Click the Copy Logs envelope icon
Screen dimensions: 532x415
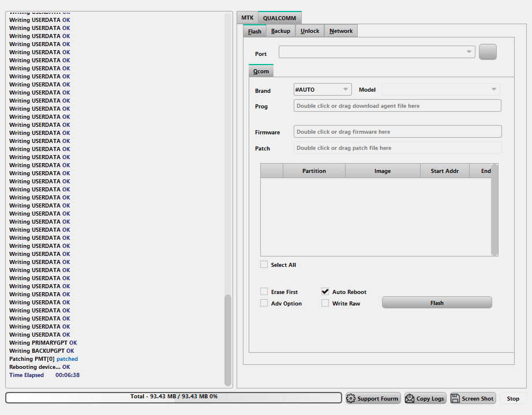pos(410,398)
